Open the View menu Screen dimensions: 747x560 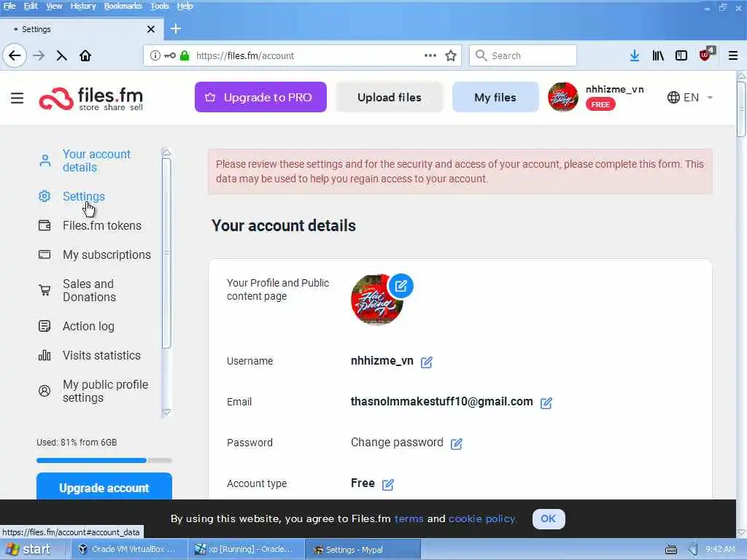54,6
